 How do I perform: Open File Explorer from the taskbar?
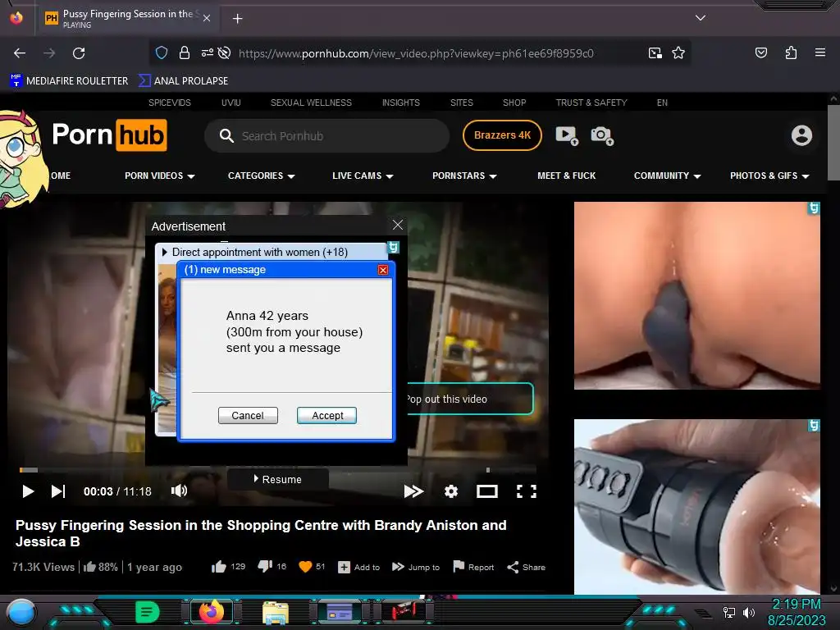coord(276,612)
